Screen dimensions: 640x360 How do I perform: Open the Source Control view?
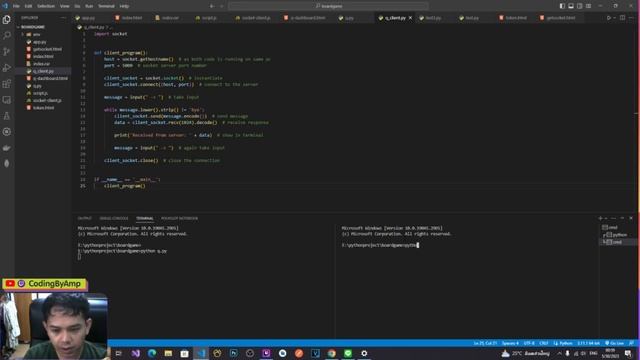(x=7, y=51)
